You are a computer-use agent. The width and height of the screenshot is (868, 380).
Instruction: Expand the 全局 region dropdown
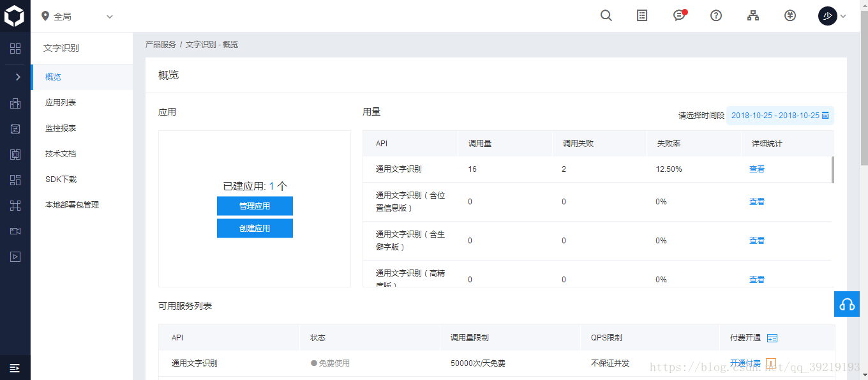click(x=77, y=17)
